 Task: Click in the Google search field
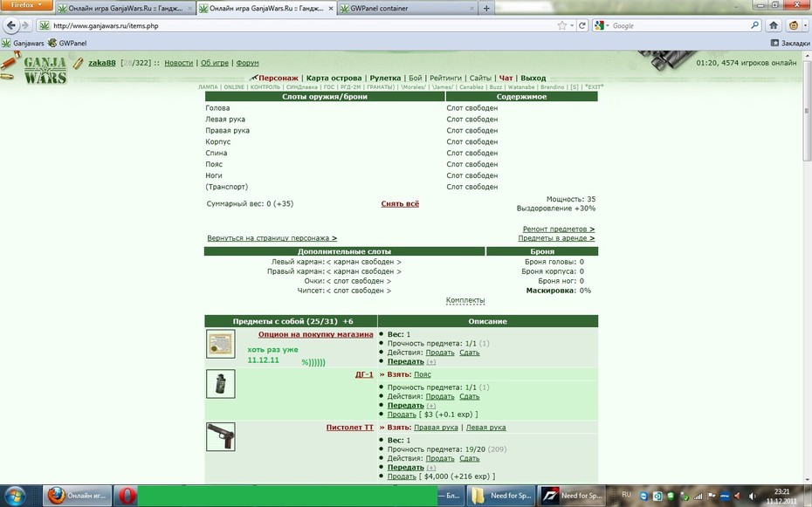pos(680,25)
